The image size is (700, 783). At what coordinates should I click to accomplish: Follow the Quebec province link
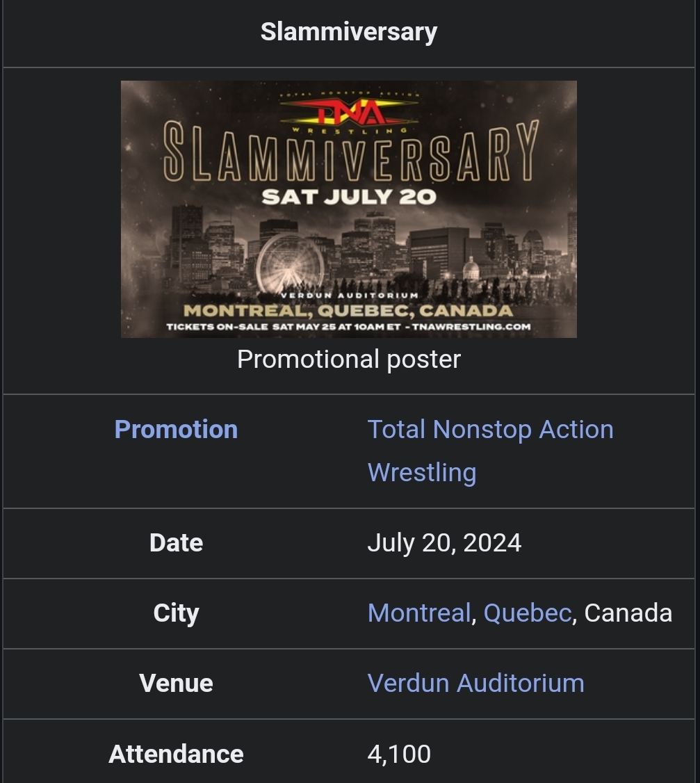click(527, 613)
